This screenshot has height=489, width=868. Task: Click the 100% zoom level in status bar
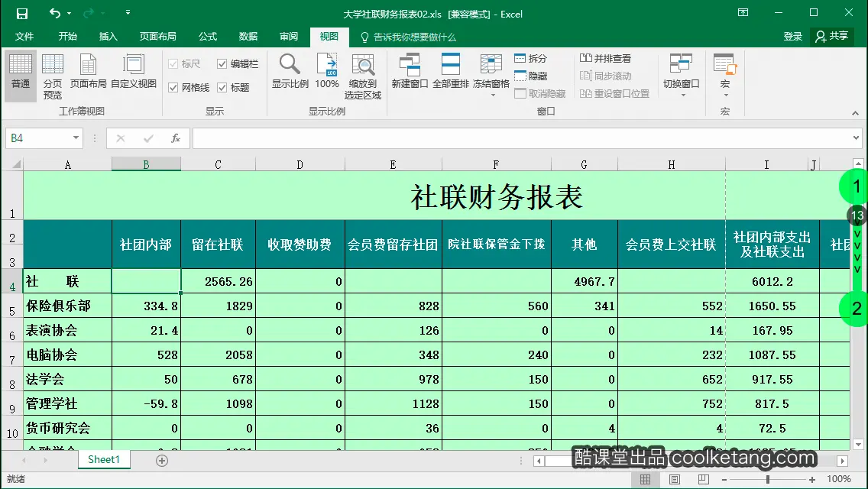[839, 479]
